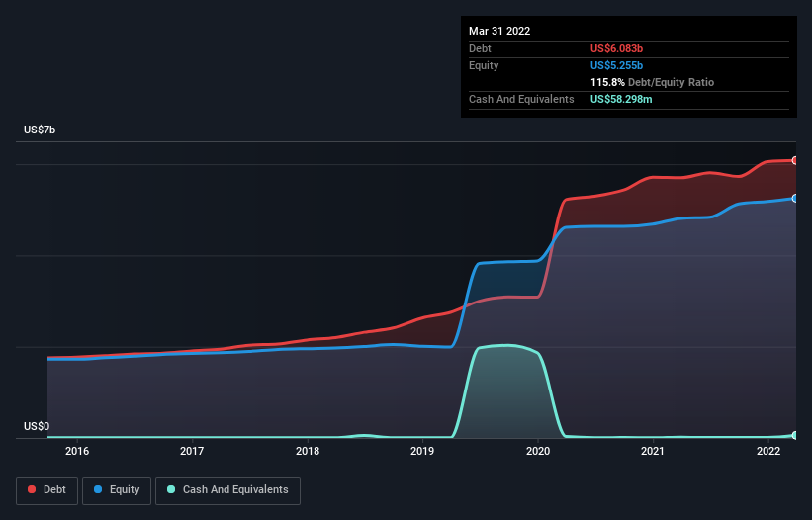Click the Debt row label in tooltip

click(x=480, y=48)
